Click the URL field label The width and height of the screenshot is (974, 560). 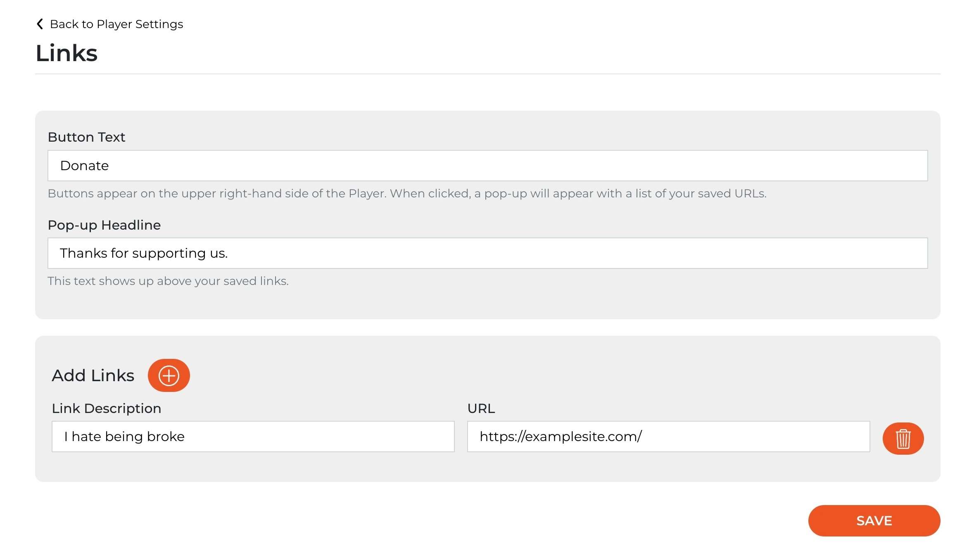[x=481, y=408]
